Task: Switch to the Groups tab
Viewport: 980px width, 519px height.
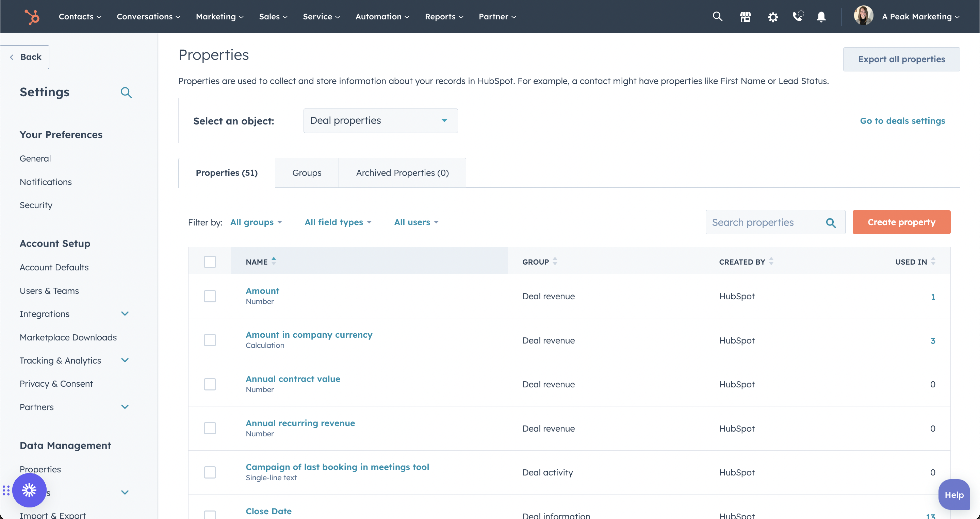Action: 307,172
